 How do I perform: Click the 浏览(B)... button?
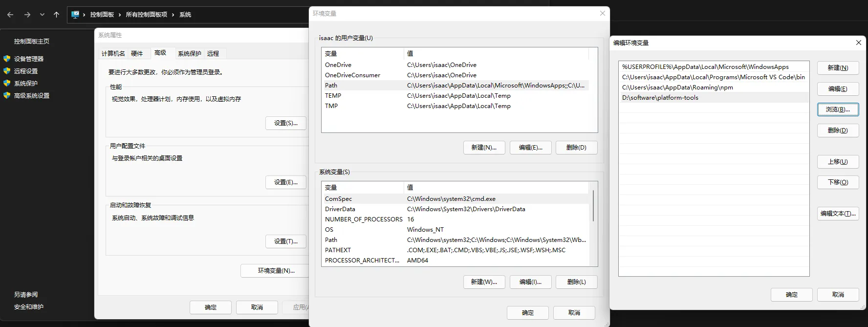(x=838, y=109)
